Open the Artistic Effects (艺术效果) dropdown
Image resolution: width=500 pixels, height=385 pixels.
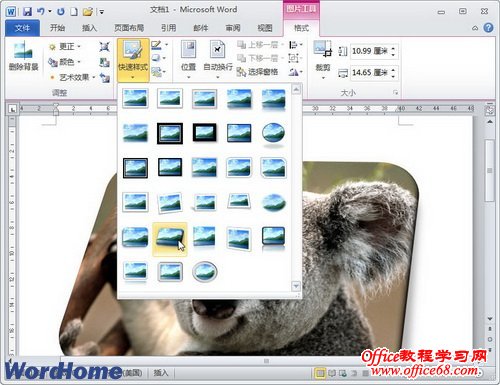pyautogui.click(x=72, y=77)
